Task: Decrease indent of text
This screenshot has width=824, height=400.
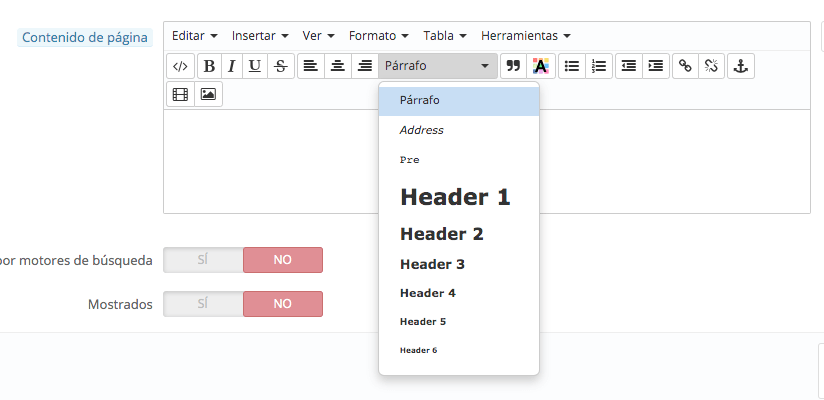Action: pyautogui.click(x=629, y=66)
